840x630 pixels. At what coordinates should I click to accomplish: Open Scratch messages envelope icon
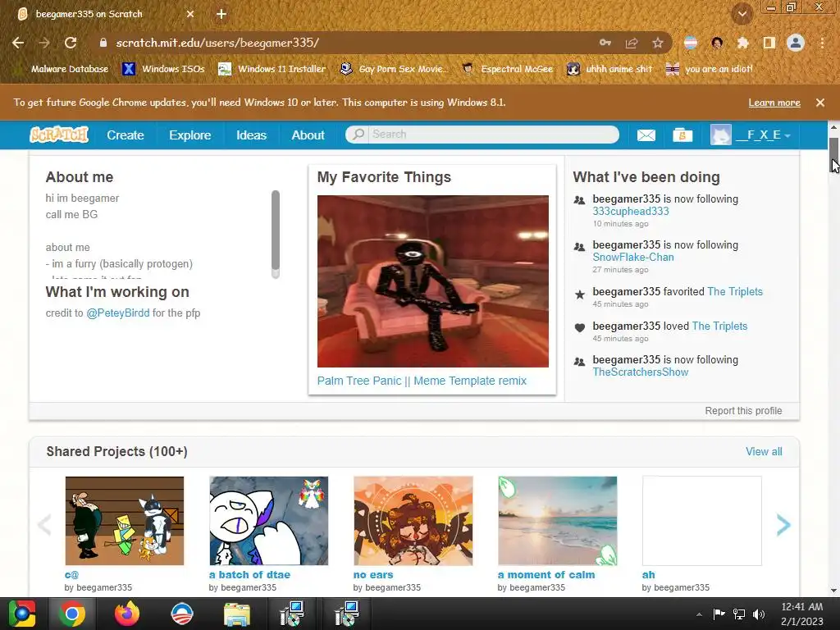tap(646, 135)
